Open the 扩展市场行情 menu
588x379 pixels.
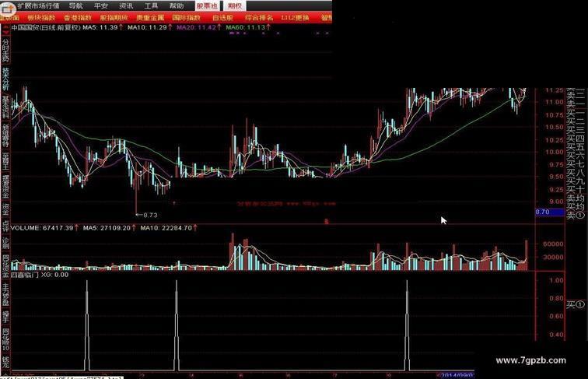pyautogui.click(x=38, y=5)
